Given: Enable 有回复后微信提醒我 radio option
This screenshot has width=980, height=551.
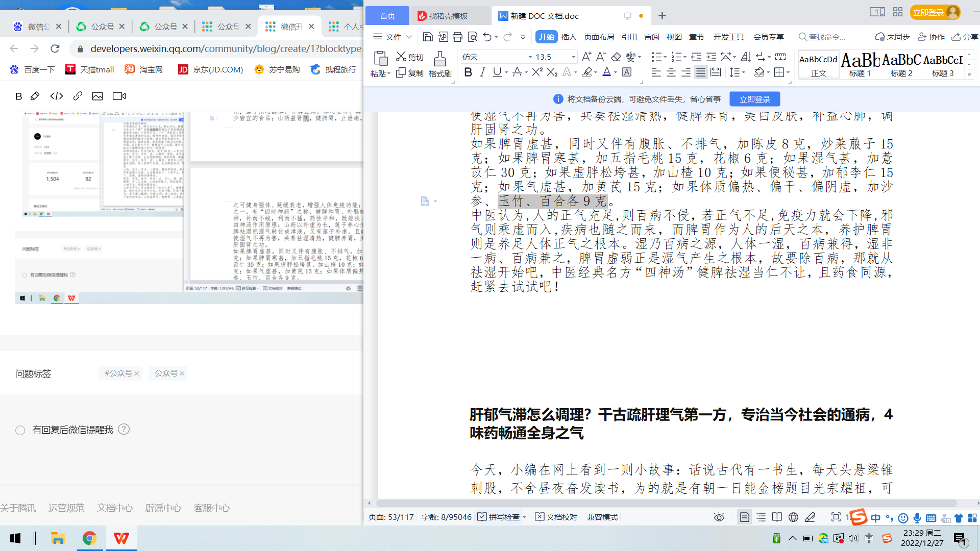Looking at the screenshot, I should point(20,430).
